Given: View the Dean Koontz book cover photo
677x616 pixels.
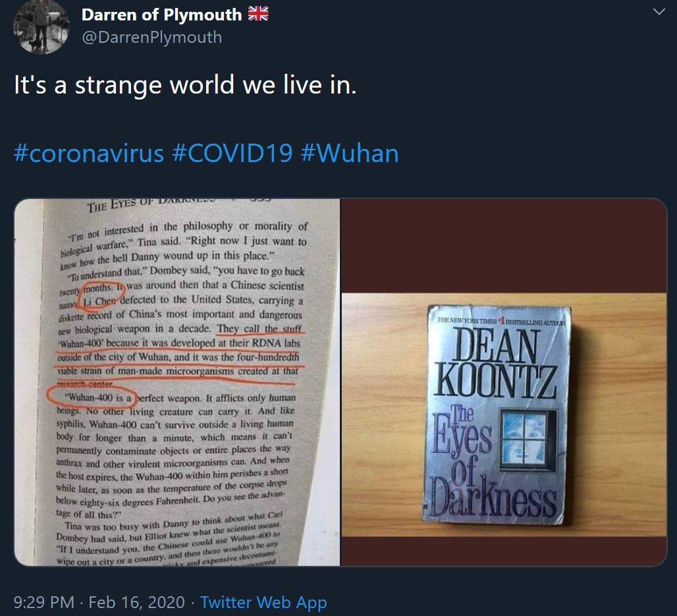Looking at the screenshot, I should click(x=504, y=382).
